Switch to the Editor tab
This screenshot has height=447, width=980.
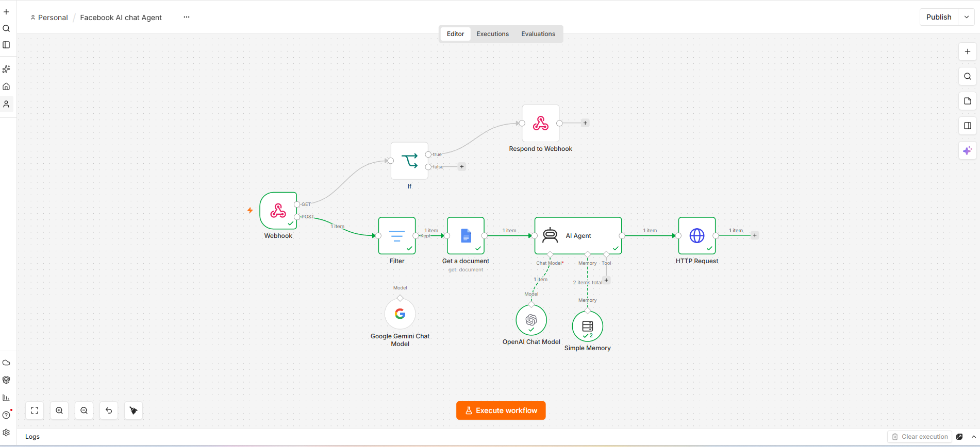(x=455, y=34)
